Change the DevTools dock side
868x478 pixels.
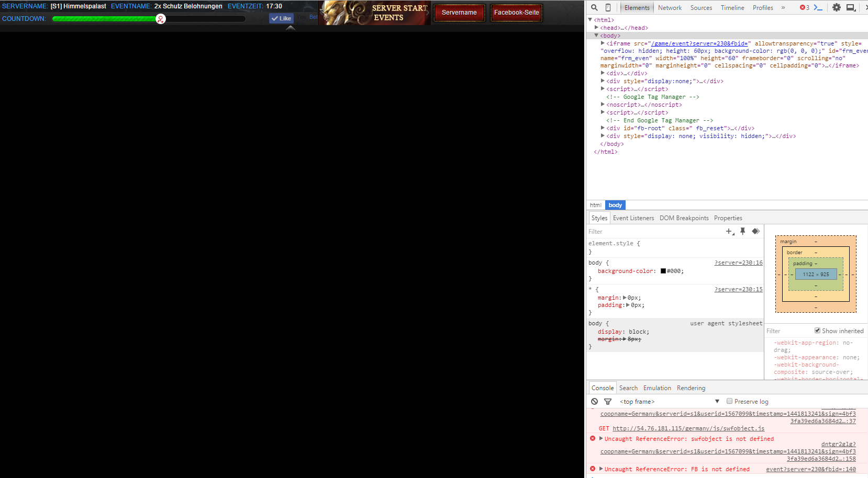[851, 7]
